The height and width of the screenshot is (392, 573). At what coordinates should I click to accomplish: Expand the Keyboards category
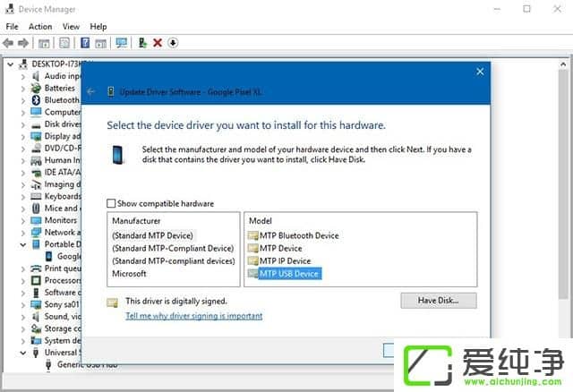23,197
